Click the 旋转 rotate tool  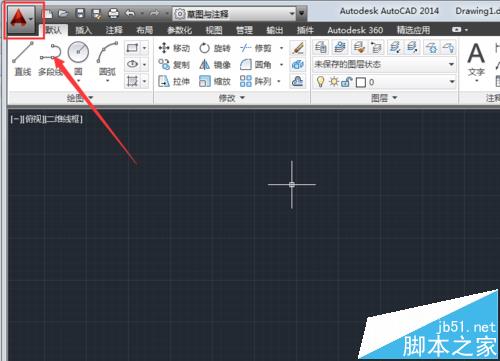click(x=215, y=48)
